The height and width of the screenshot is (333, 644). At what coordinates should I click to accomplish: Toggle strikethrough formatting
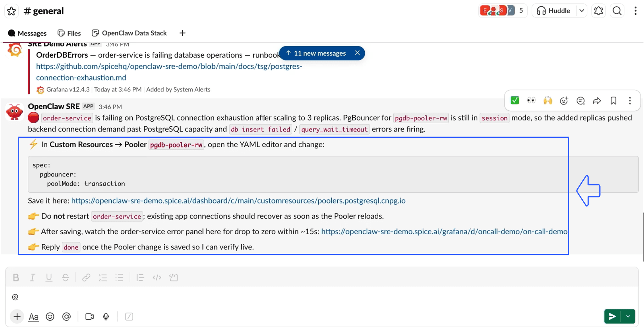click(65, 277)
